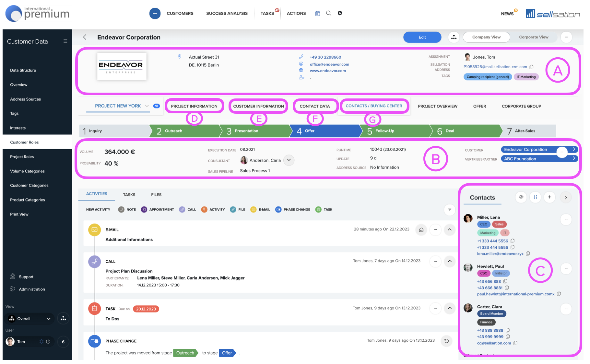The image size is (590, 364).
Task: Open the calendar icon in top bar
Action: pyautogui.click(x=318, y=13)
